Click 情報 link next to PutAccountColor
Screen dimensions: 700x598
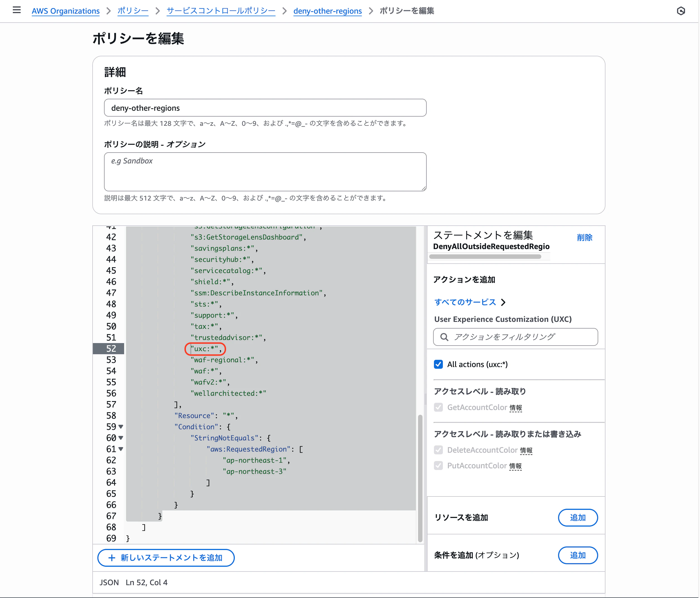coord(516,466)
